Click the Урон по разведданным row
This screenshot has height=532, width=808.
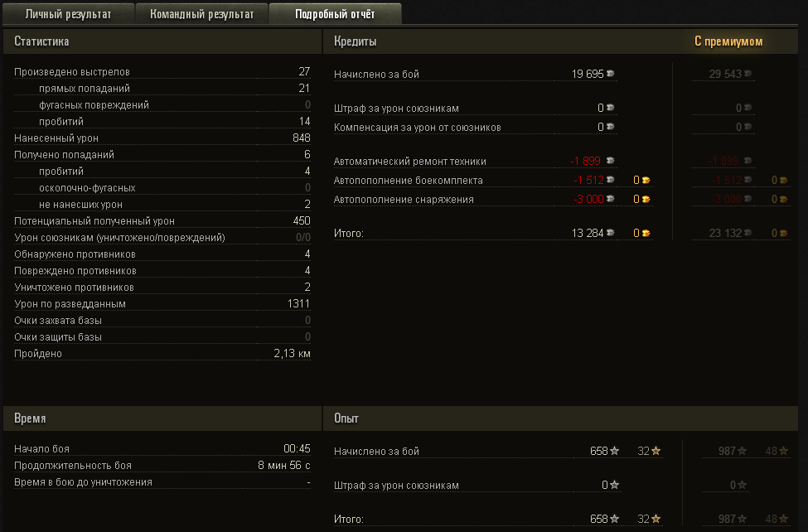tap(162, 303)
